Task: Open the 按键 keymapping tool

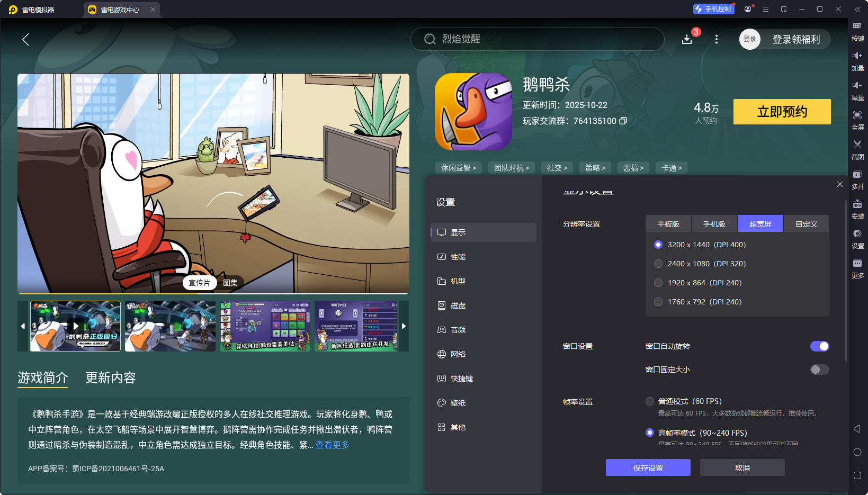Action: tap(857, 31)
